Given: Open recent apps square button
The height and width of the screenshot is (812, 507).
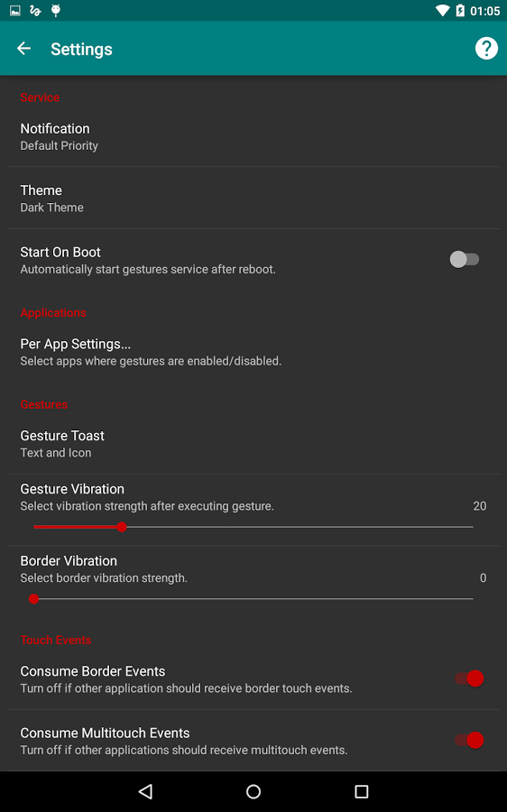Looking at the screenshot, I should coord(362,791).
